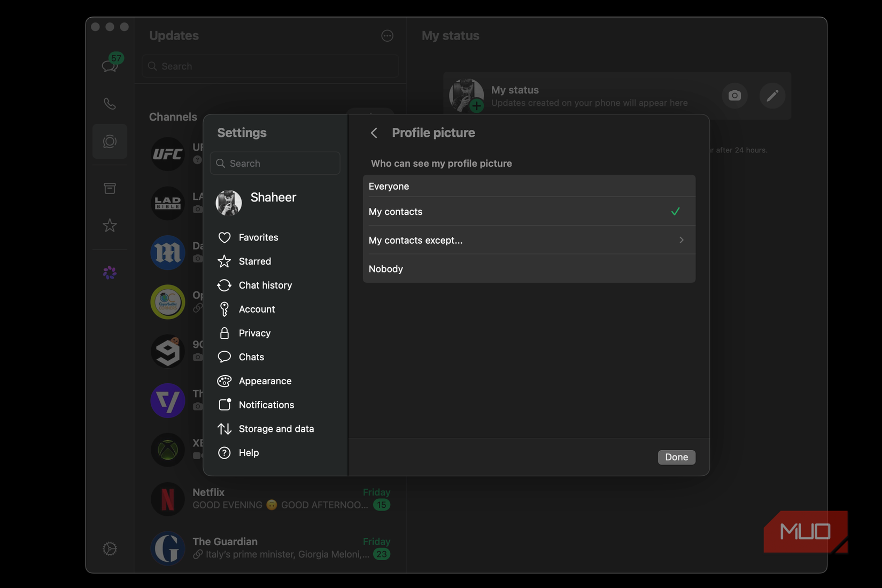Open Archived chats icon in sidebar
This screenshot has height=588, width=882.
click(110, 188)
